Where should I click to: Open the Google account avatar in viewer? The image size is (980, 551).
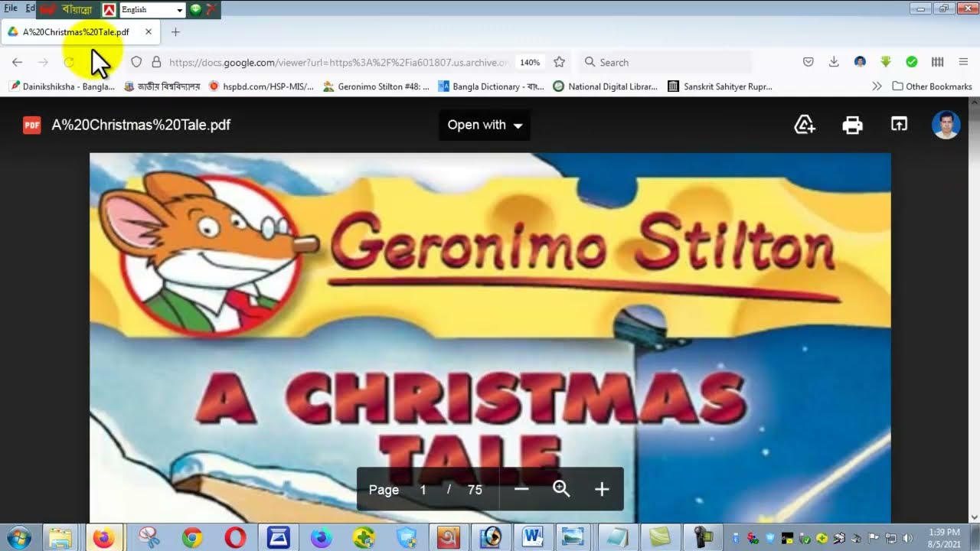(946, 125)
